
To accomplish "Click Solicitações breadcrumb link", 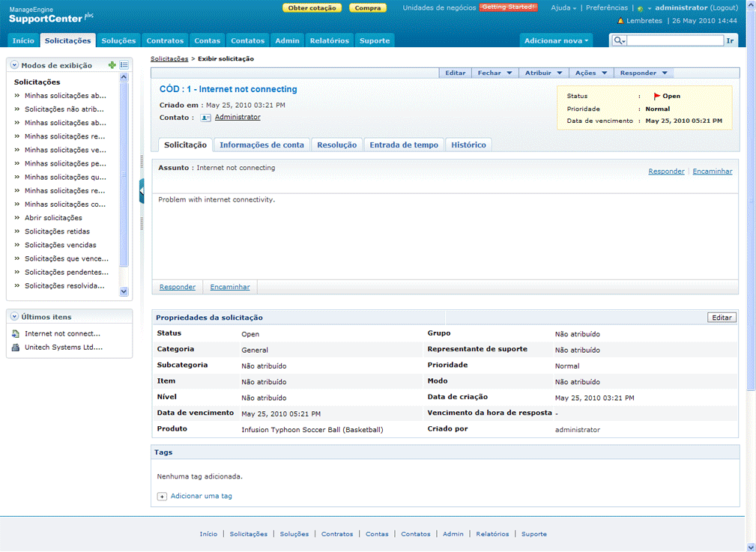I will (x=169, y=59).
